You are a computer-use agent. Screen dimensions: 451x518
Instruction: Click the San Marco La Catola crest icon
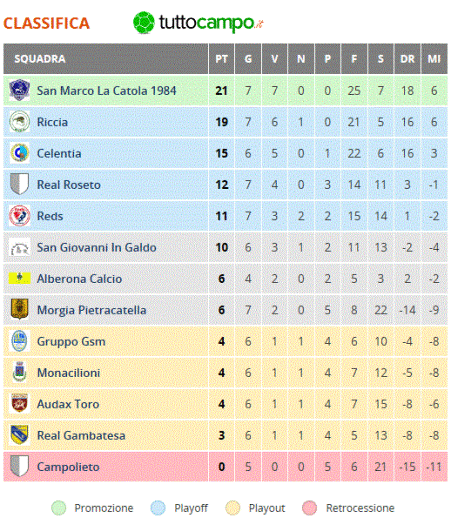(x=19, y=90)
